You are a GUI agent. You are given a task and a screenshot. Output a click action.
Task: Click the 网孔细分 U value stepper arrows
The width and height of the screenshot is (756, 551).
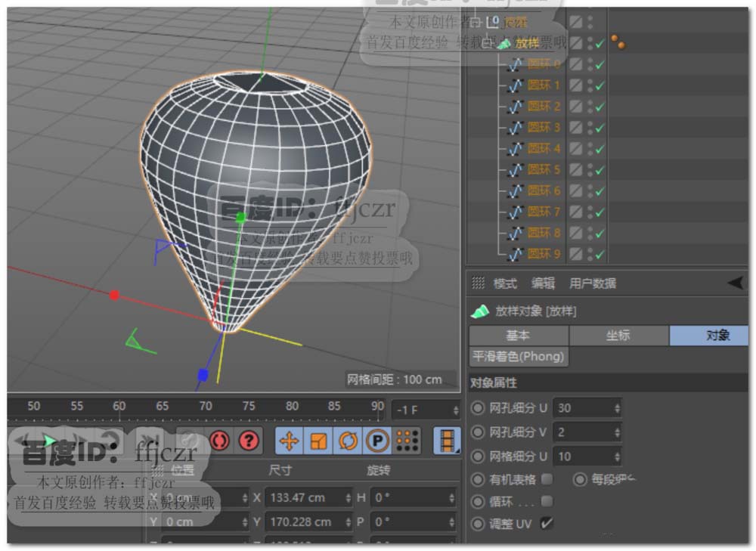click(617, 408)
